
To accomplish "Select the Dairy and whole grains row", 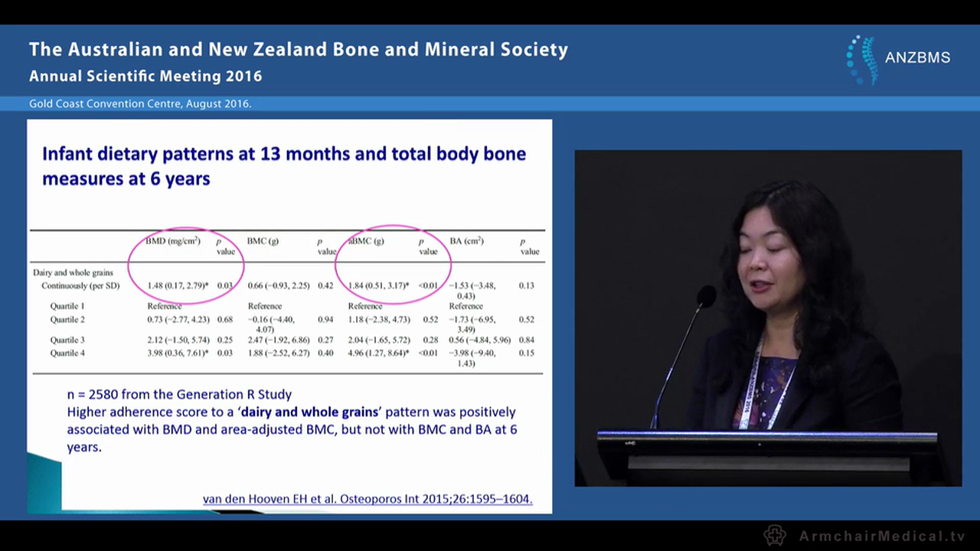I will (x=73, y=272).
